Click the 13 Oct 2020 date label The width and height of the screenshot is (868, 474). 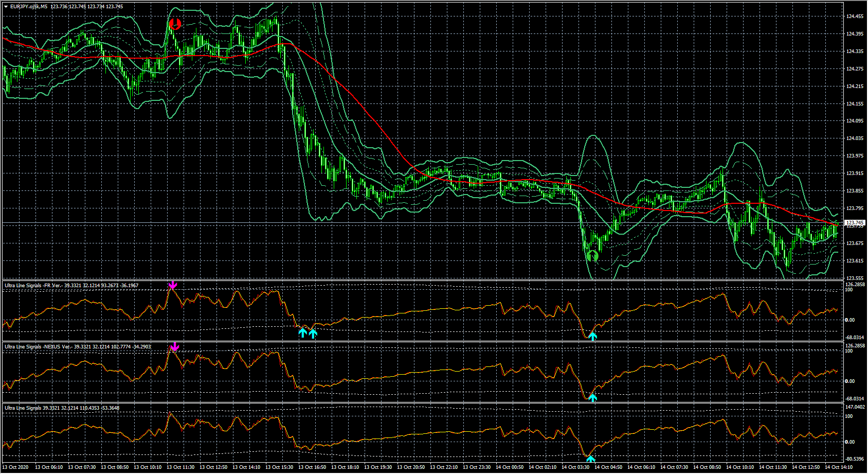pos(15,467)
